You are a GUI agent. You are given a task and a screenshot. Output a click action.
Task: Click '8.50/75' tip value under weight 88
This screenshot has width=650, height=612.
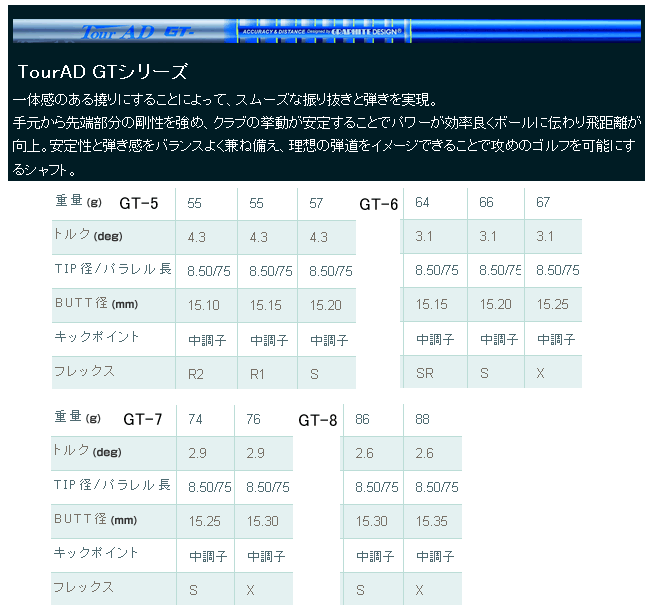click(437, 487)
